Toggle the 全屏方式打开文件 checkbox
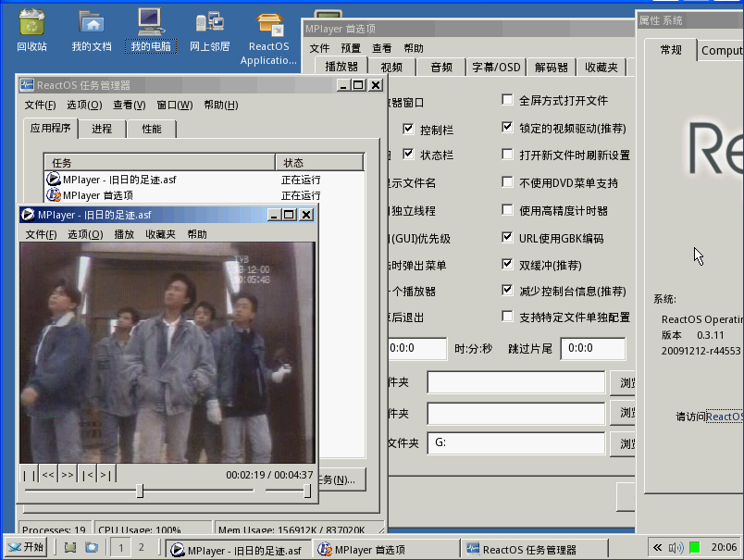Image resolution: width=744 pixels, height=560 pixels. 507,100
